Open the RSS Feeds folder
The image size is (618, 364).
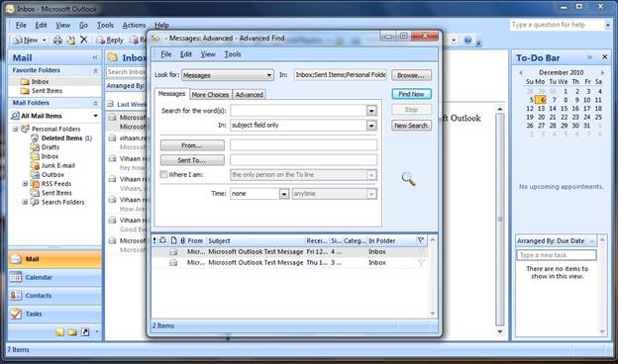point(56,184)
